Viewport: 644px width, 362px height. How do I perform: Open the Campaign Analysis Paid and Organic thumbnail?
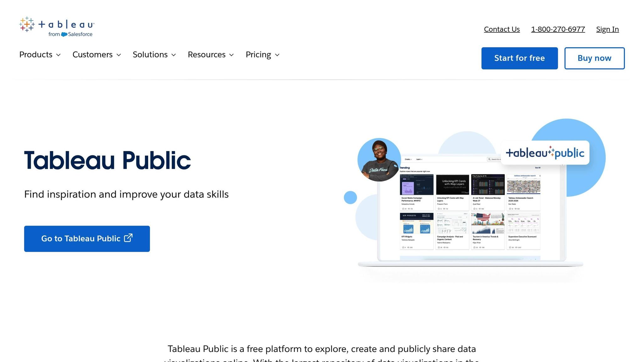pyautogui.click(x=452, y=223)
